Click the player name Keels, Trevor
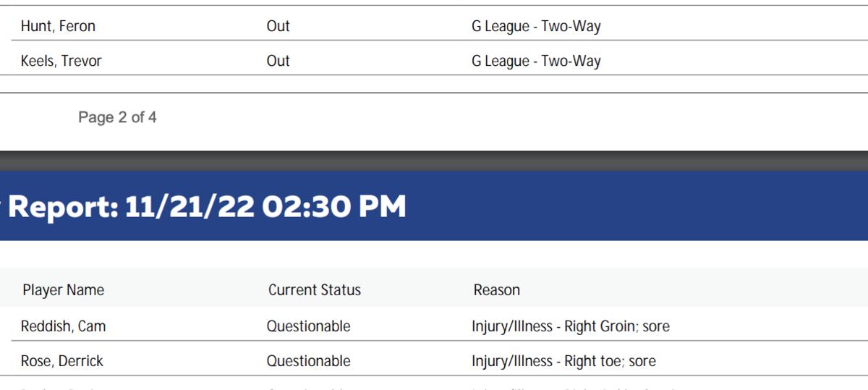The width and height of the screenshot is (868, 390). (61, 62)
